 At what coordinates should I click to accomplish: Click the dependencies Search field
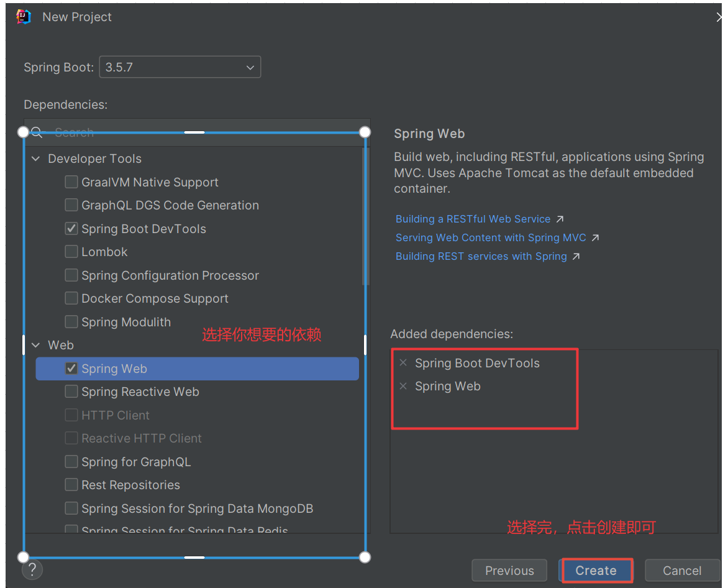tap(198, 133)
